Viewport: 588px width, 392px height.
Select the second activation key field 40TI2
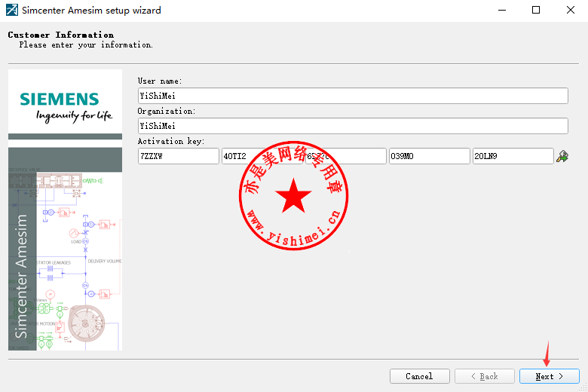click(262, 156)
